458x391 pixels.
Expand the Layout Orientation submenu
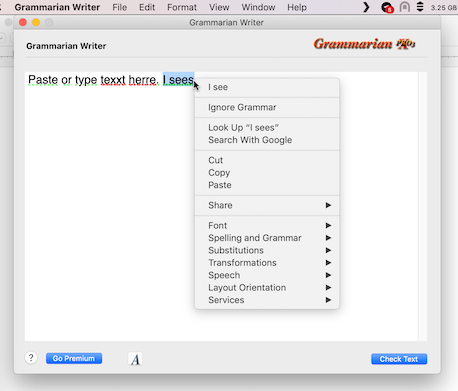pyautogui.click(x=267, y=288)
